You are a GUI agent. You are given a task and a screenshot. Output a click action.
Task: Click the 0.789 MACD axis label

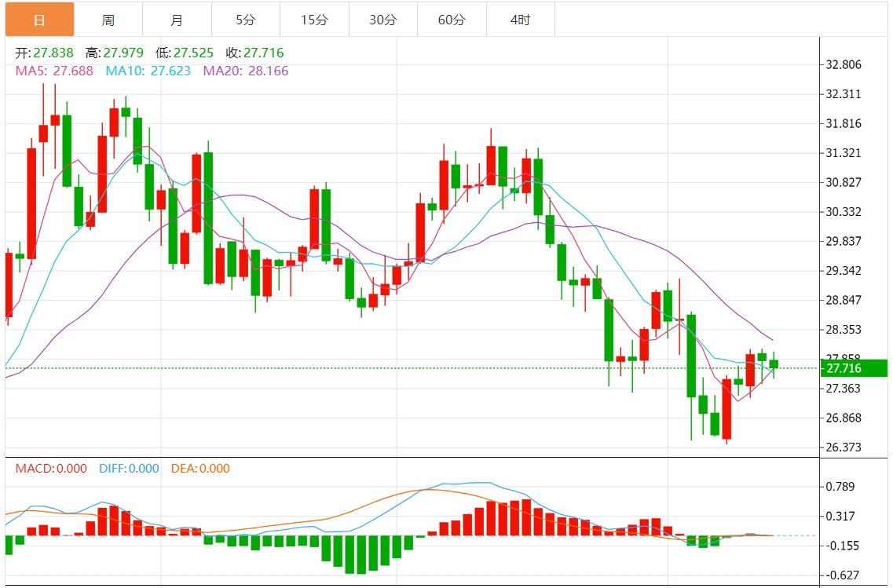click(x=840, y=487)
